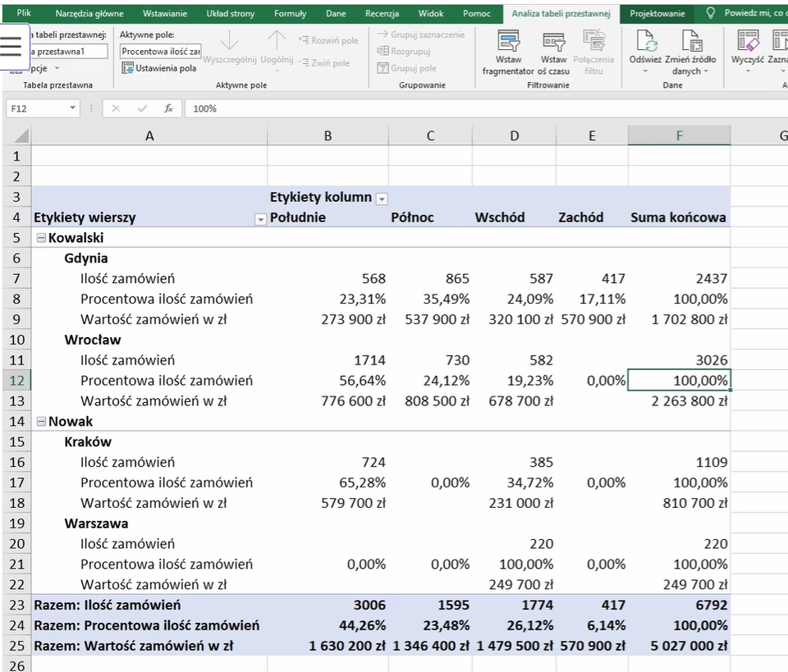Collapse the Kowalski row group

[x=41, y=238]
